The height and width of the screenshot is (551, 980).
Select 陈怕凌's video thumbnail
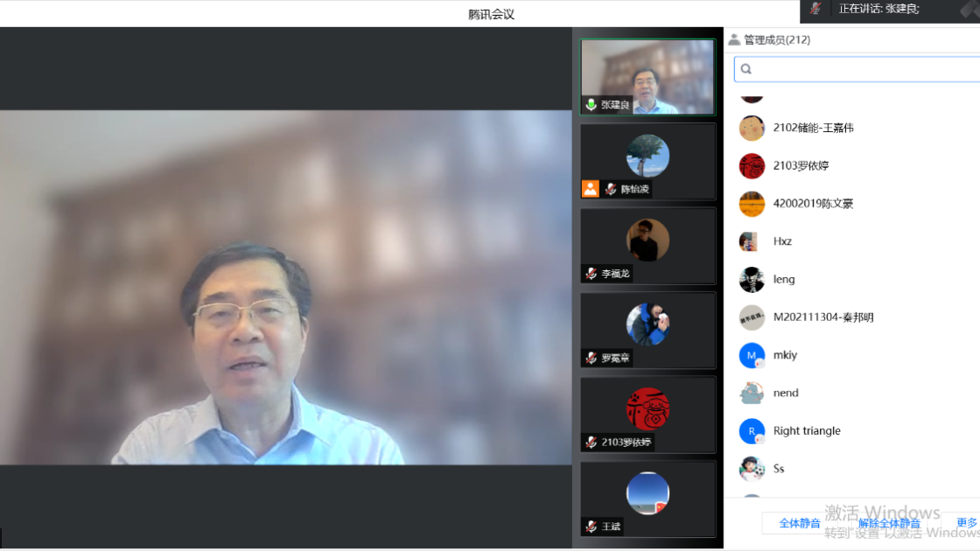647,160
